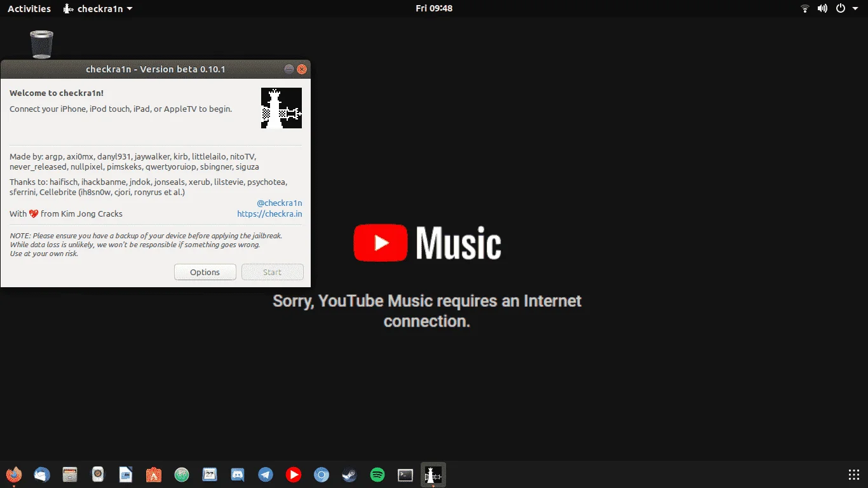Show all applications grid button

pyautogui.click(x=854, y=475)
